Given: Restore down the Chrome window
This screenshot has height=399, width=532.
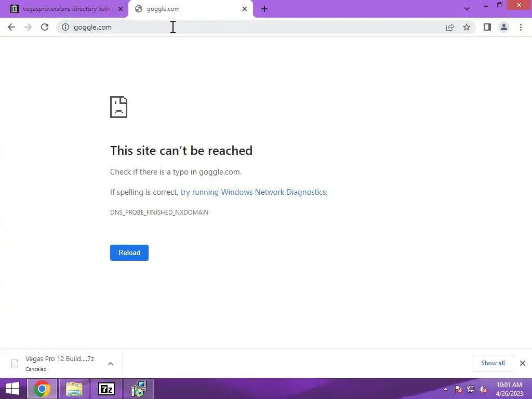Looking at the screenshot, I should tap(499, 5).
